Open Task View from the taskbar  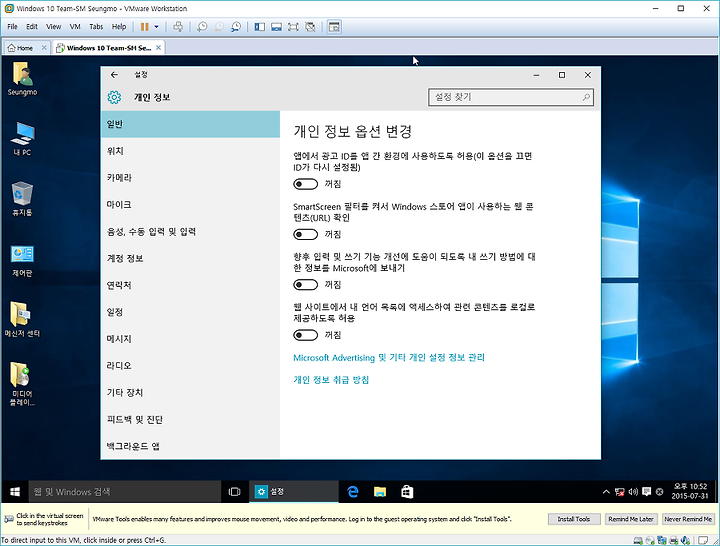coord(235,492)
